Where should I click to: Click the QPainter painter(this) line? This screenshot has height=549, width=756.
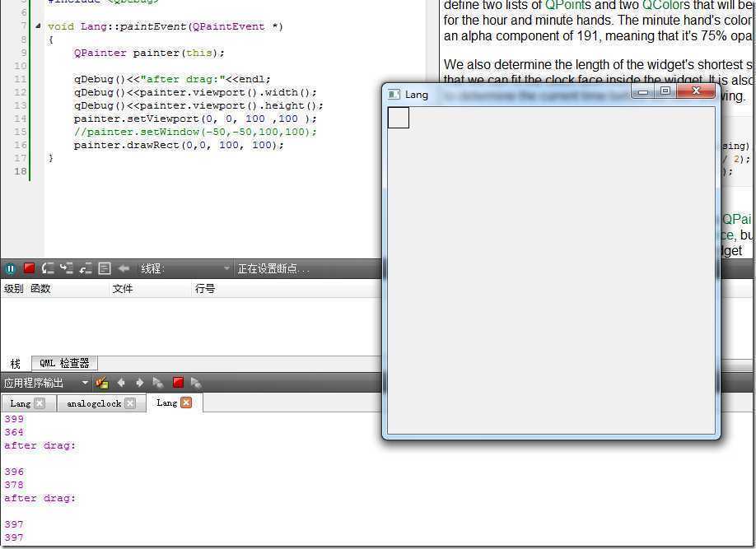point(149,53)
